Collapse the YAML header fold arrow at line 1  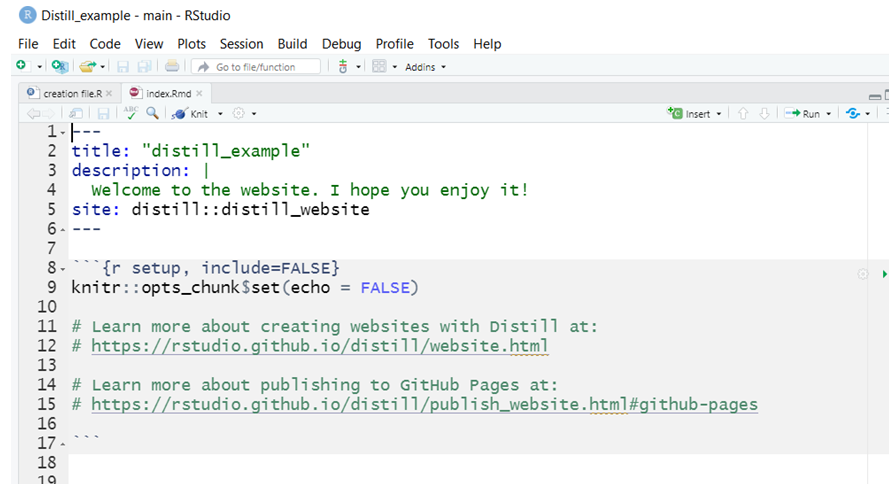[x=62, y=133]
